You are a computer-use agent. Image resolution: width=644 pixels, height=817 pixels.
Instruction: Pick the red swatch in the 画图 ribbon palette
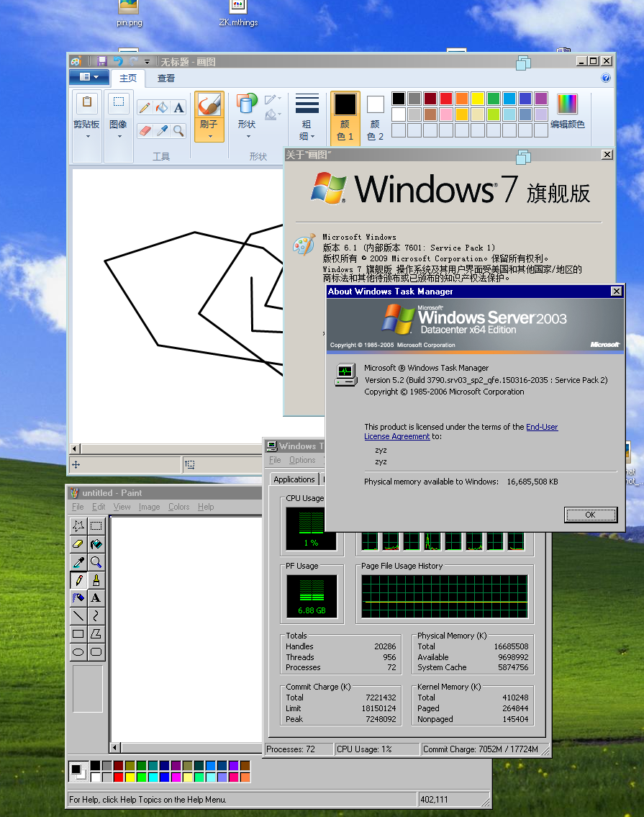pos(446,99)
